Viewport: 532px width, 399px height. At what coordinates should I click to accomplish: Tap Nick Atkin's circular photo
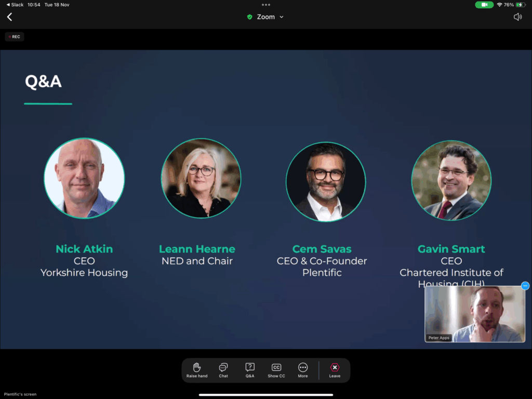tap(84, 178)
